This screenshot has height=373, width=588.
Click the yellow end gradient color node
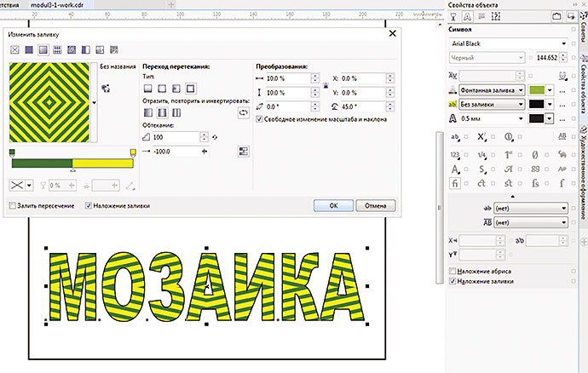coord(133,152)
